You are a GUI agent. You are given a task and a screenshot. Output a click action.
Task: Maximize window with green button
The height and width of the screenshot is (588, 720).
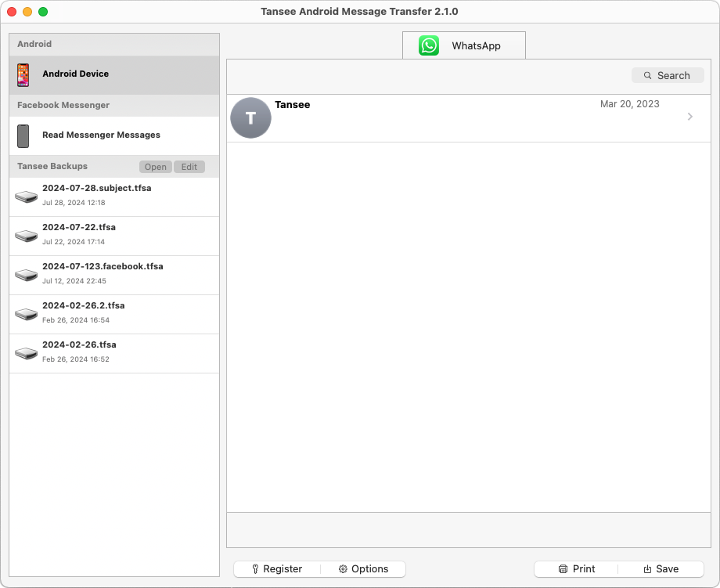43,12
